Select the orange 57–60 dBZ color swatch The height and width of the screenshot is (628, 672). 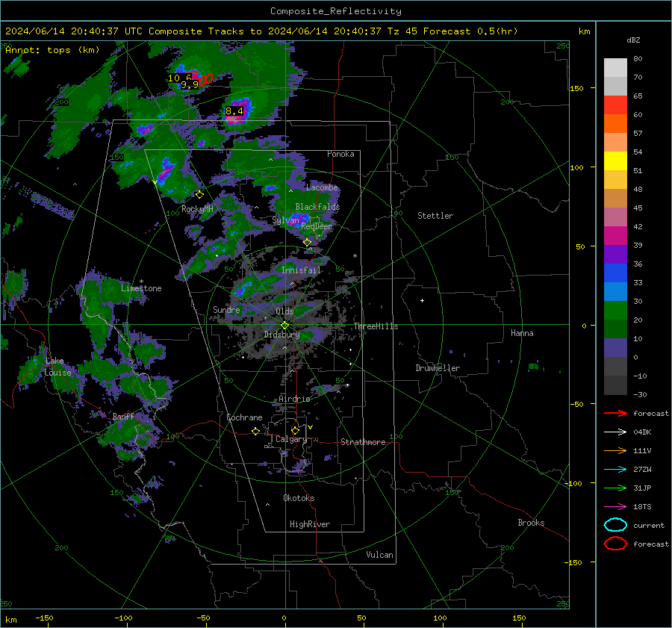pos(615,124)
